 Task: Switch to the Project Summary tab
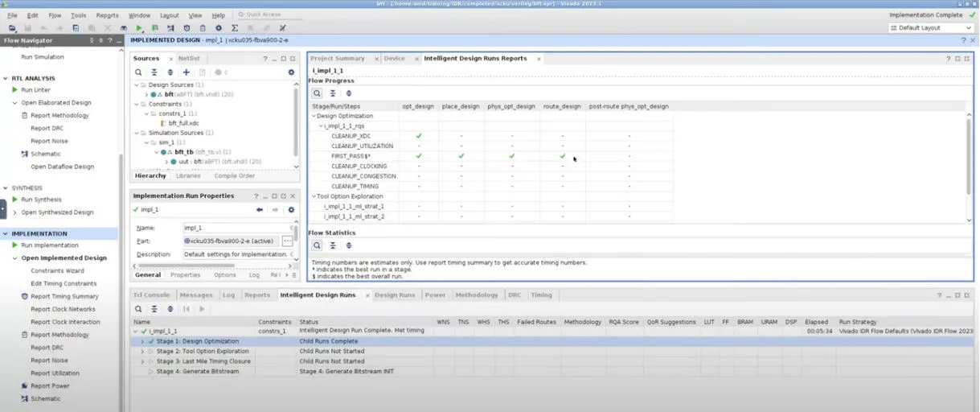pos(337,59)
